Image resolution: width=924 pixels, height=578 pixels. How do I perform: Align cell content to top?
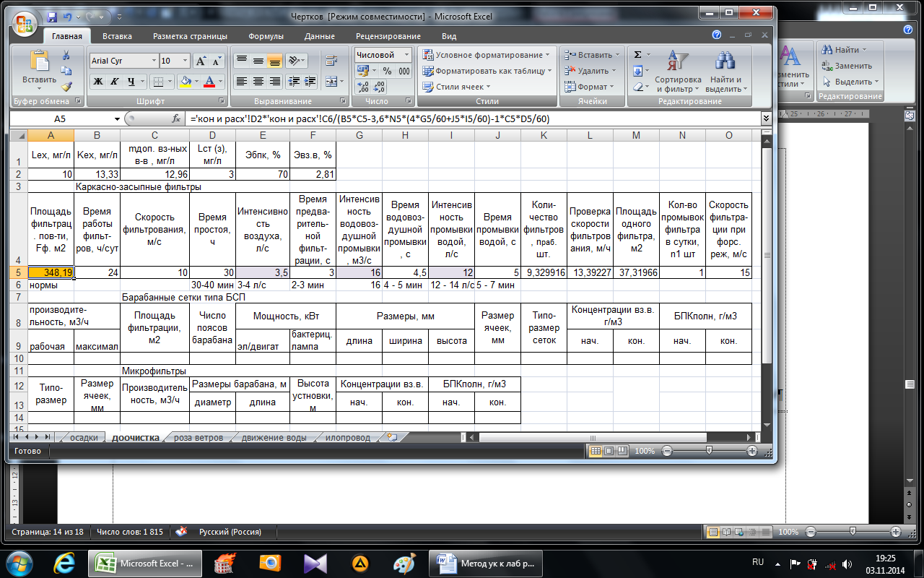pyautogui.click(x=241, y=60)
